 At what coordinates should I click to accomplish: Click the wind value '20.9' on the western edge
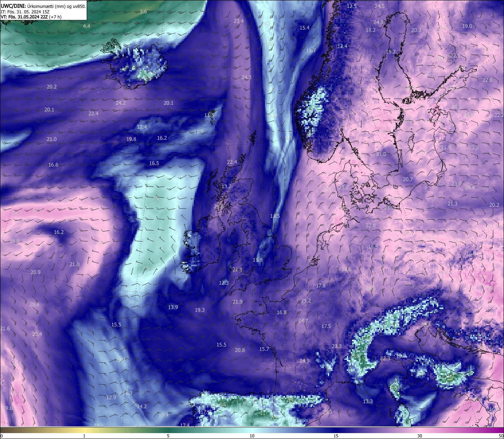click(35, 272)
